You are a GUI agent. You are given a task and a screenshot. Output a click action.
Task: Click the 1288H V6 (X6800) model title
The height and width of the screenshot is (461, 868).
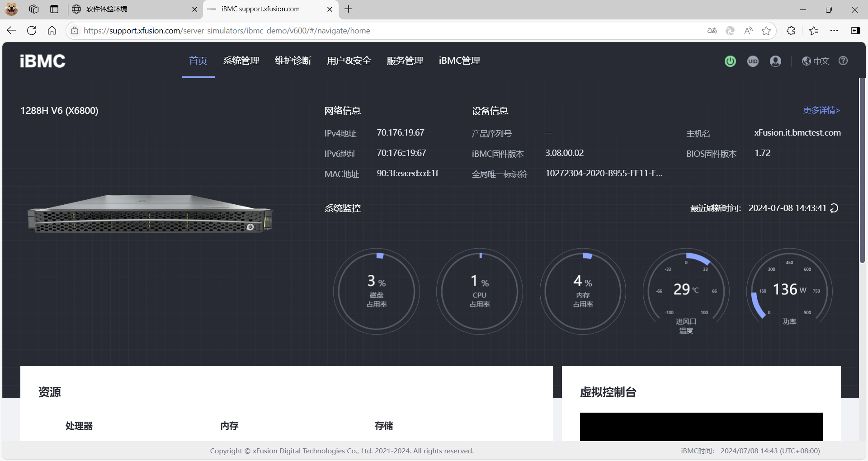coord(59,111)
